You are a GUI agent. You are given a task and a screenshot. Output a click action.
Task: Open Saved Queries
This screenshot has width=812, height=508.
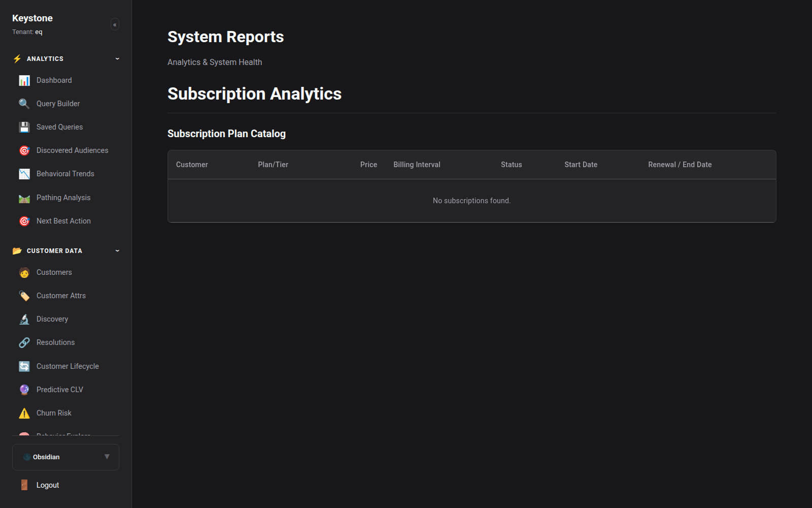(60, 127)
